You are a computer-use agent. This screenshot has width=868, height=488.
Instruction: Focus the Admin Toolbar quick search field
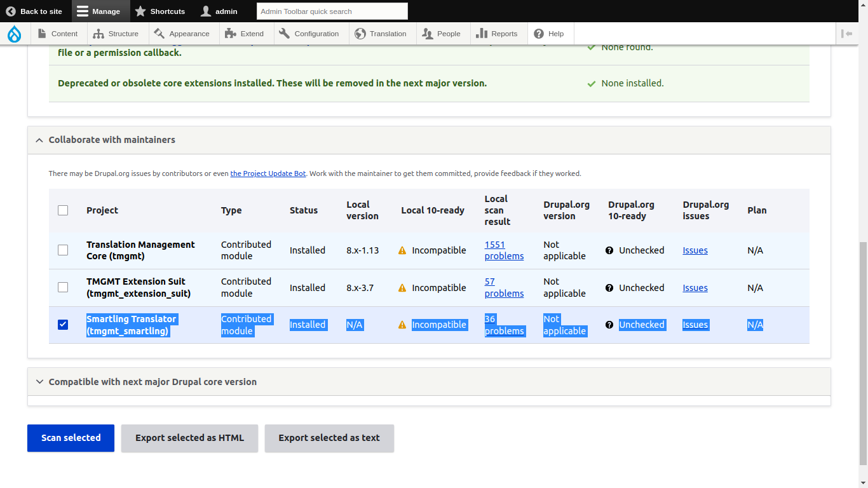click(x=332, y=11)
